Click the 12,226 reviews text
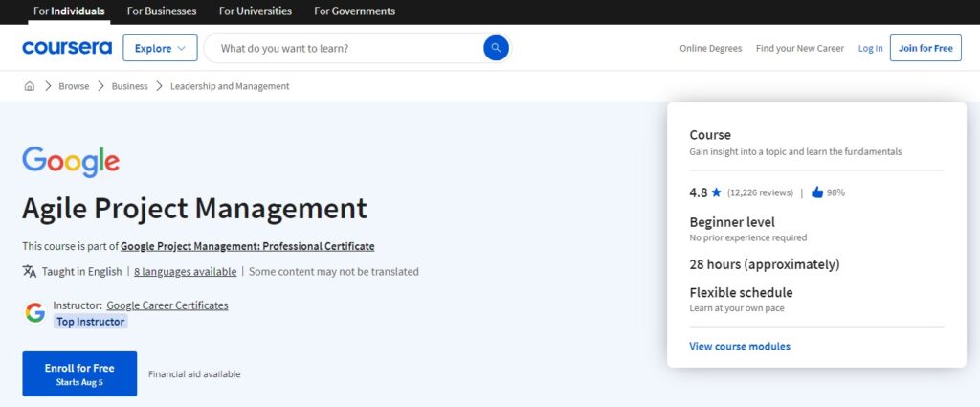The height and width of the screenshot is (407, 980). [x=760, y=192]
